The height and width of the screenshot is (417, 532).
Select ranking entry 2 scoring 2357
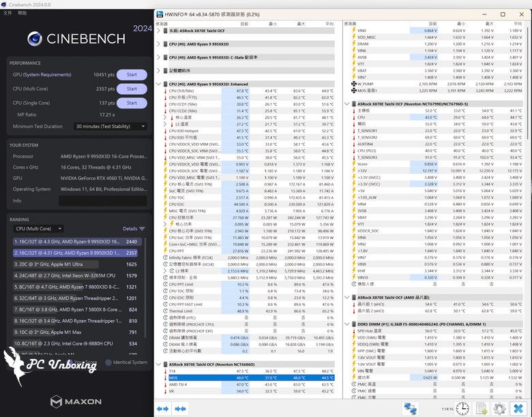click(75, 253)
